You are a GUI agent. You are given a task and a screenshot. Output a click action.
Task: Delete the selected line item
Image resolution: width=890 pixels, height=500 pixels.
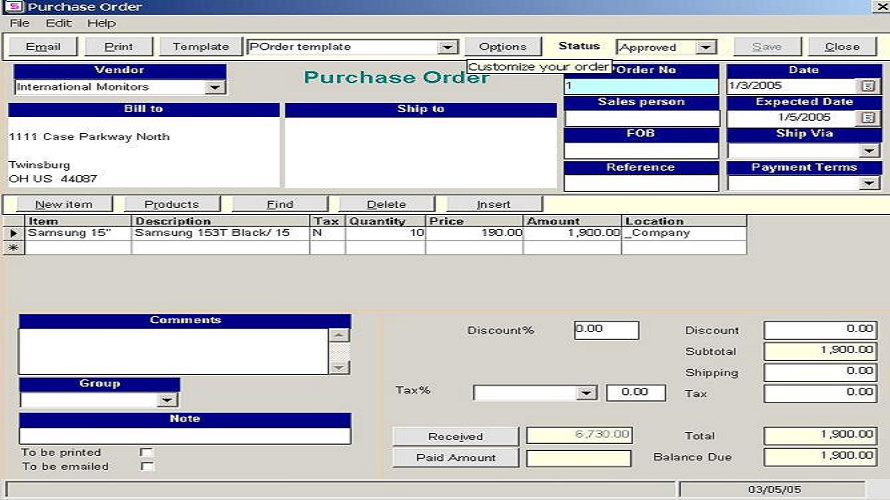tap(387, 204)
